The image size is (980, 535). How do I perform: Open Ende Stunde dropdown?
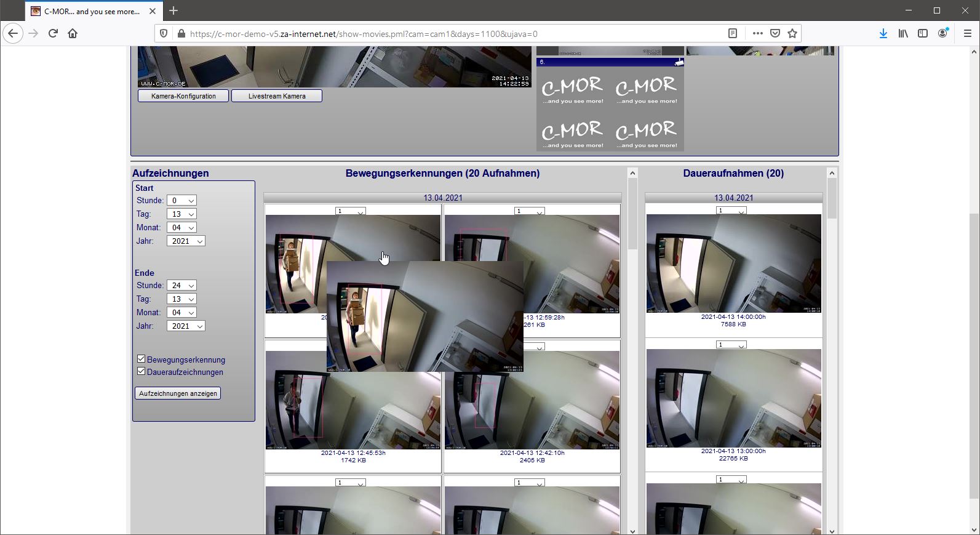(x=181, y=286)
